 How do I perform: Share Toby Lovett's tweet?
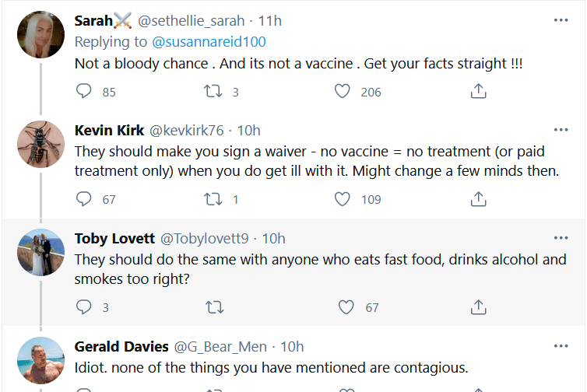click(x=479, y=307)
